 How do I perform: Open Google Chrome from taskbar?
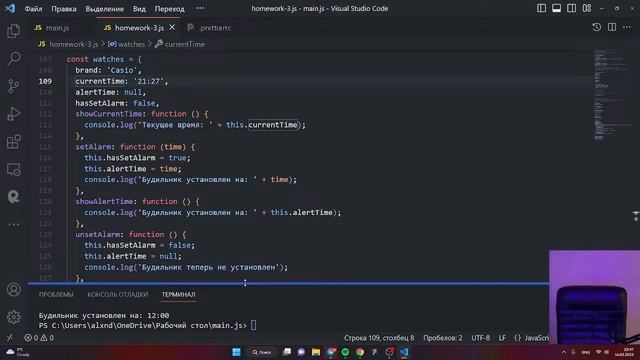360,352
